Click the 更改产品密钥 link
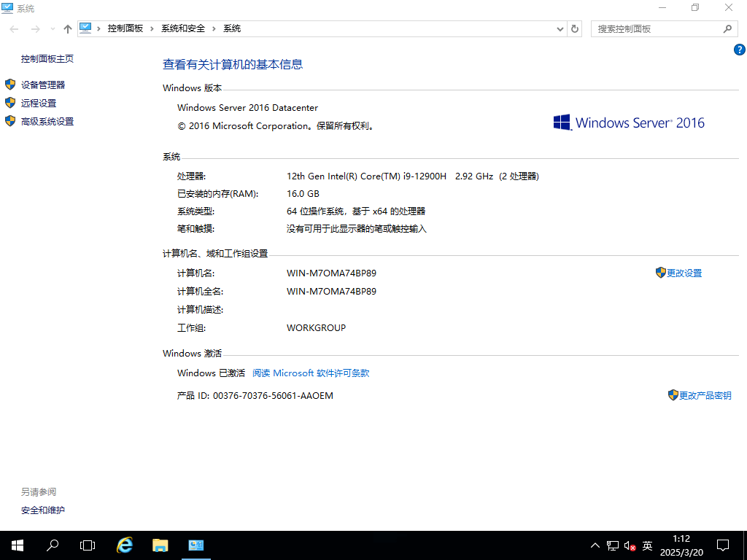 point(705,395)
